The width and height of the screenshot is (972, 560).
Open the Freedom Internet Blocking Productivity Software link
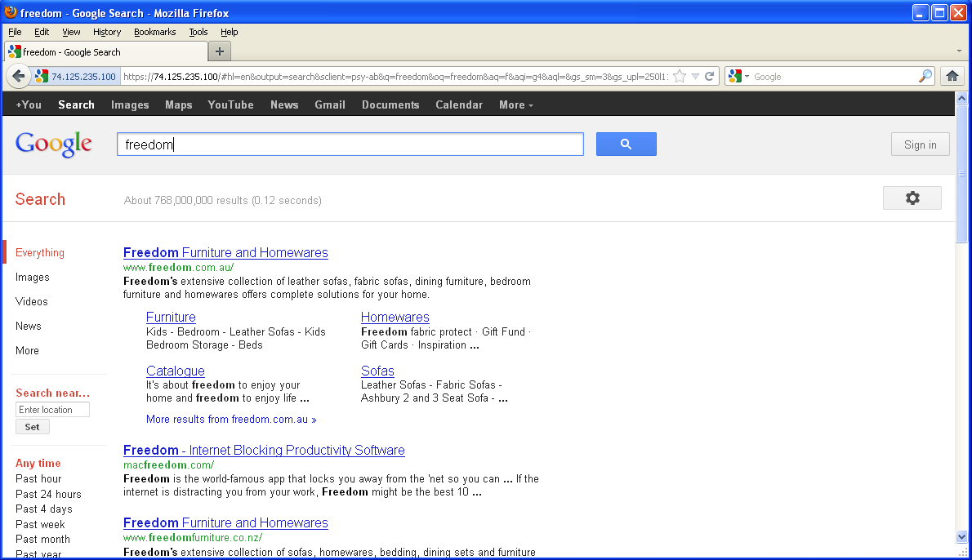pyautogui.click(x=264, y=450)
